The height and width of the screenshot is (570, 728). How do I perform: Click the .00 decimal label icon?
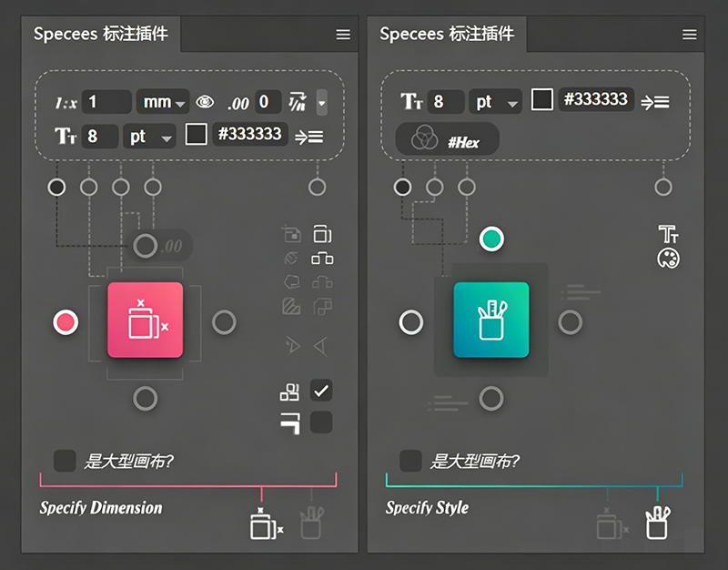point(238,103)
